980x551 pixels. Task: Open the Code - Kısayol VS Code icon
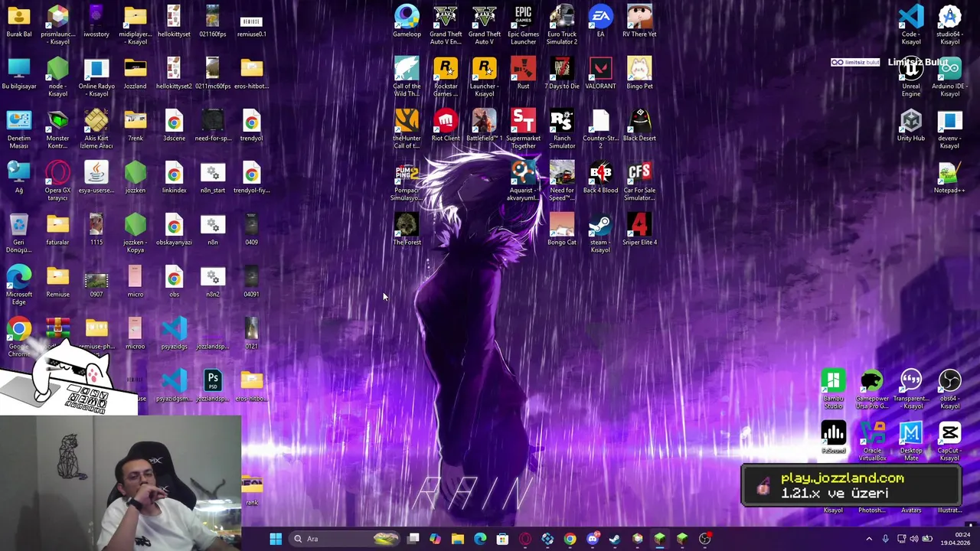[910, 24]
